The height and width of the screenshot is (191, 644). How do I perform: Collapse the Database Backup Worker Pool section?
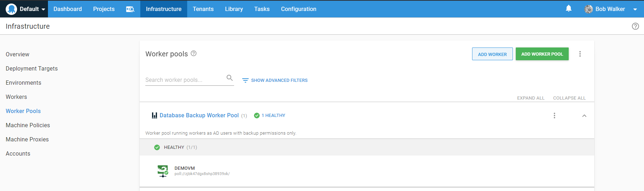pyautogui.click(x=584, y=116)
